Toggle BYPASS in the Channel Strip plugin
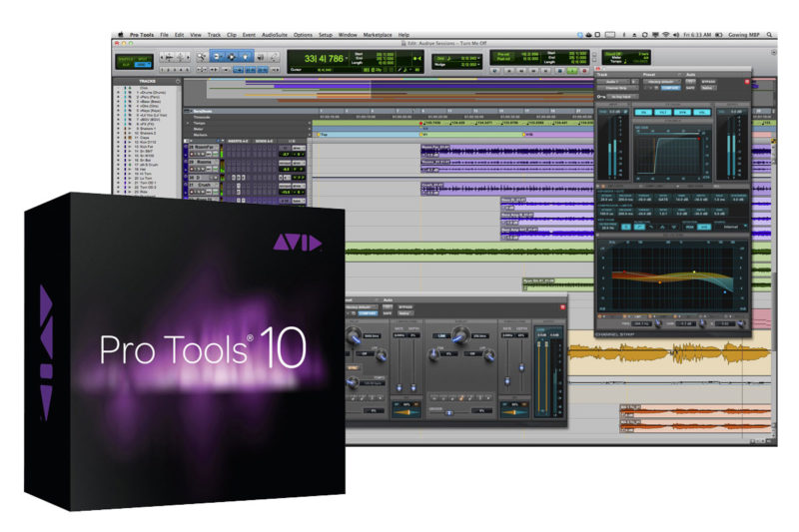 pyautogui.click(x=710, y=81)
